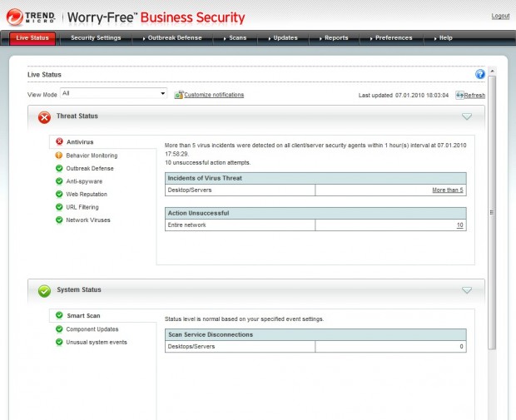Click the Trend Micro logo icon
Viewport: 516px width, 420px height.
point(15,17)
